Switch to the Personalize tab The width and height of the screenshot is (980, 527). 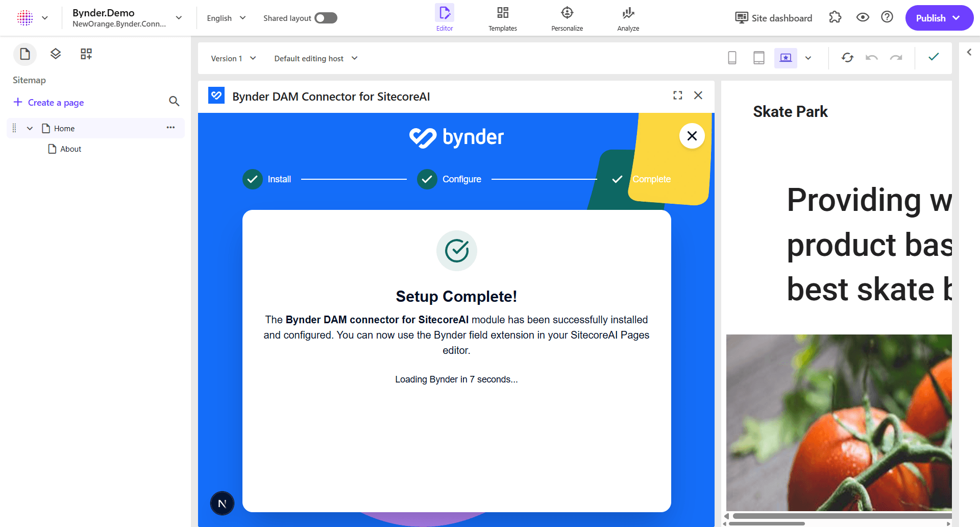pyautogui.click(x=567, y=19)
